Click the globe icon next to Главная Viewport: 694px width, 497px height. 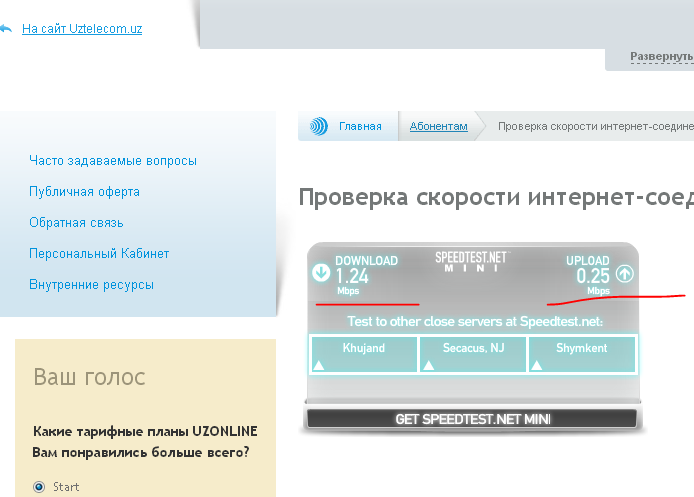(x=318, y=127)
